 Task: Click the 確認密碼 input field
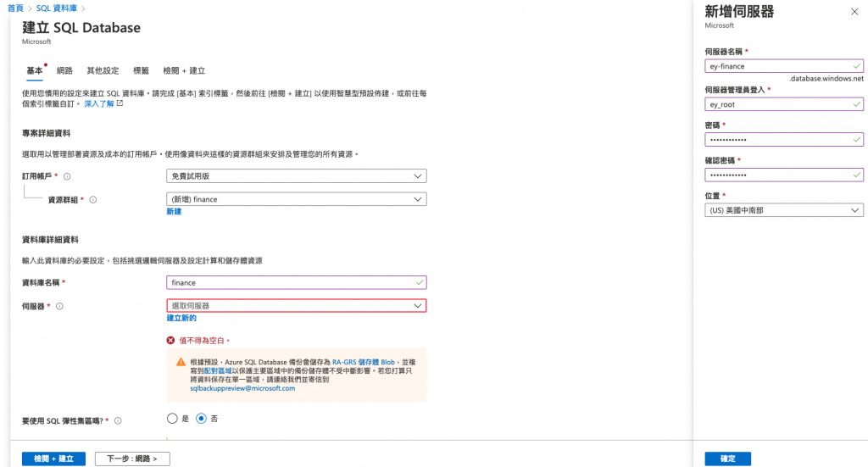784,175
